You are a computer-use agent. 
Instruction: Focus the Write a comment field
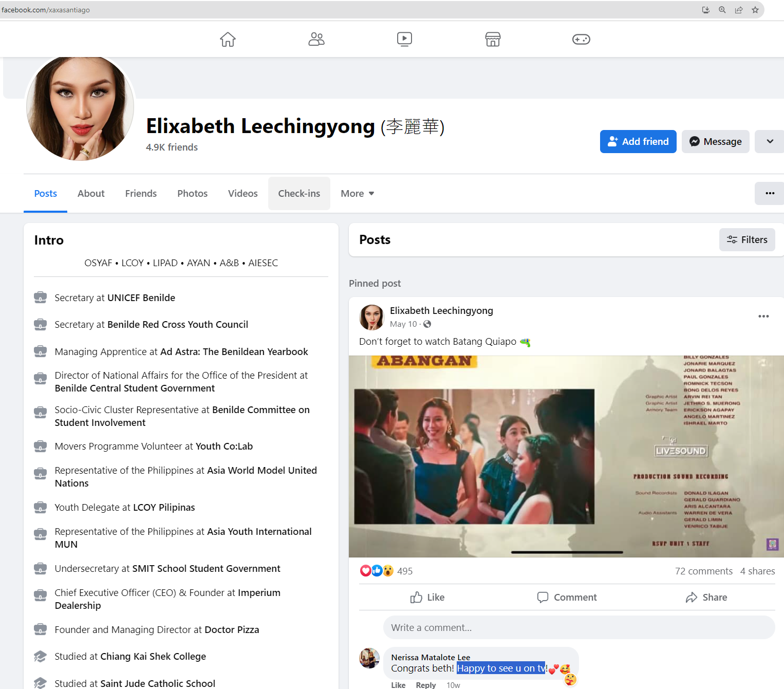point(579,627)
